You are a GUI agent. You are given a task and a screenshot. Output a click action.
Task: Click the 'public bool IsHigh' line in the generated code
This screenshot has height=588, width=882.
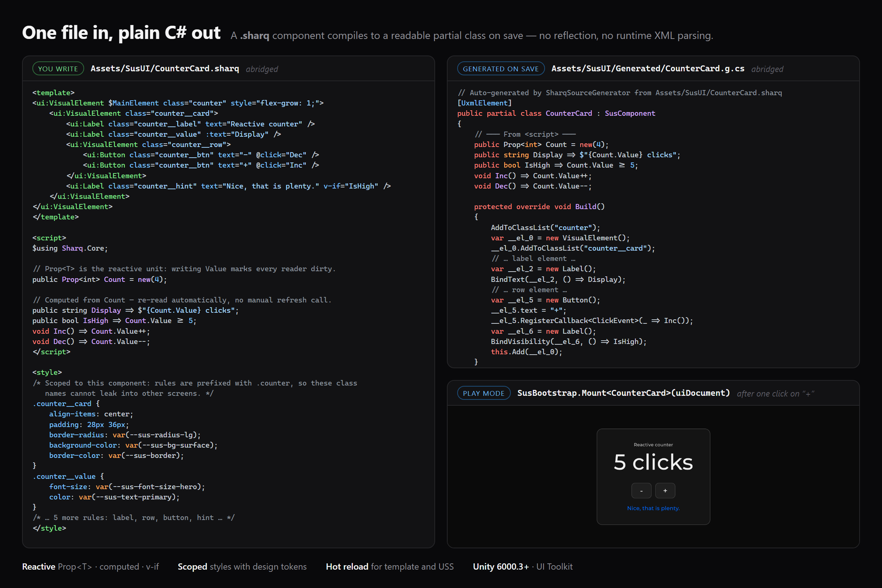pyautogui.click(x=556, y=165)
